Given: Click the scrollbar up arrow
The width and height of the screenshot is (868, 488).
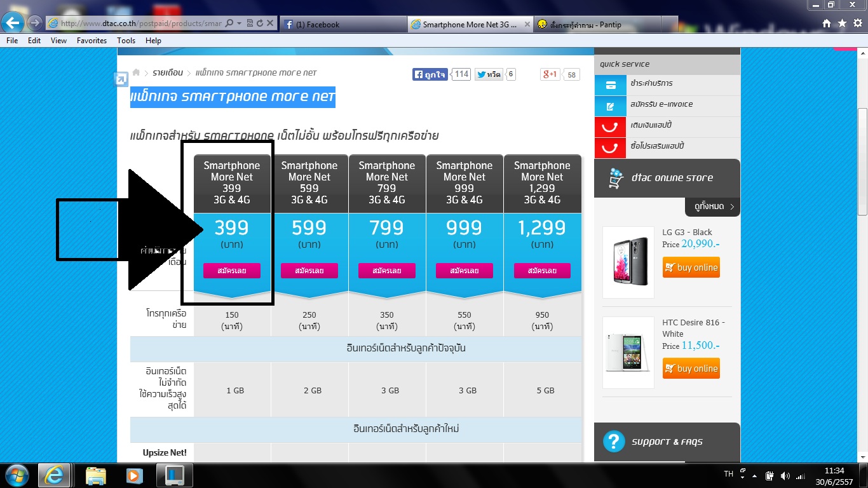Looking at the screenshot, I should [x=862, y=53].
